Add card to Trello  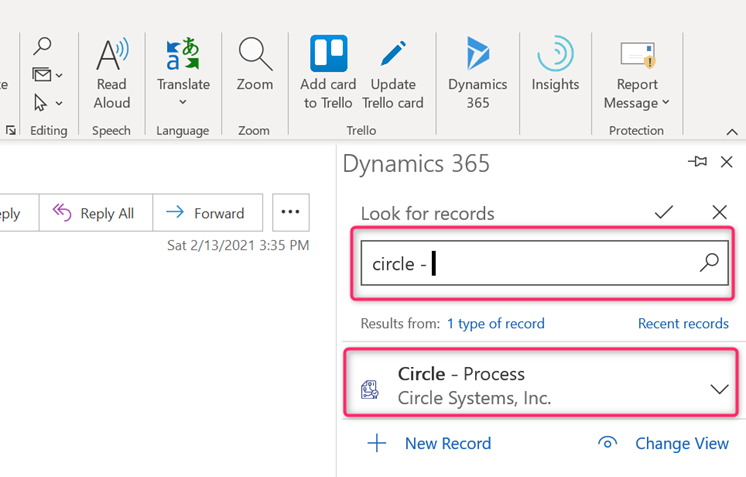pyautogui.click(x=328, y=73)
